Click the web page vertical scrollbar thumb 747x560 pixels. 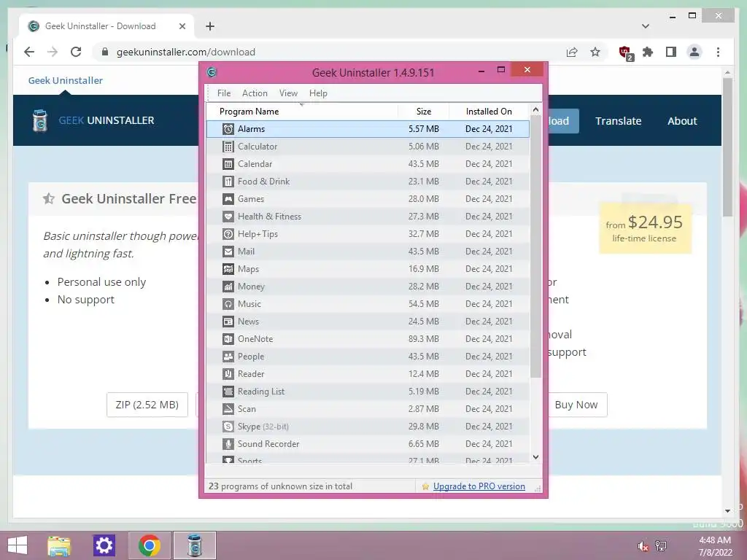pos(727,147)
